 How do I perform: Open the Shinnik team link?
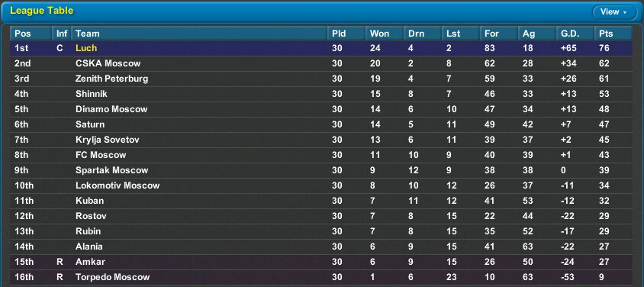tap(91, 94)
